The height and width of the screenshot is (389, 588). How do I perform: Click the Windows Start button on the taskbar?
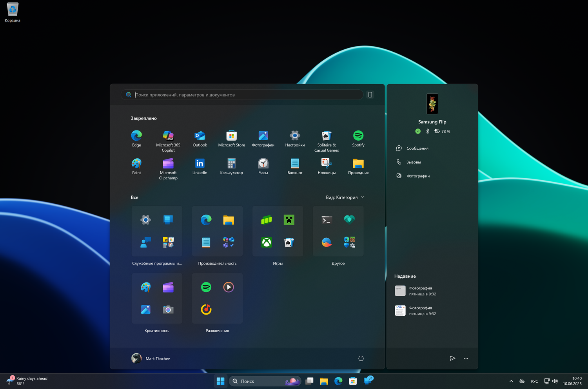coord(221,381)
